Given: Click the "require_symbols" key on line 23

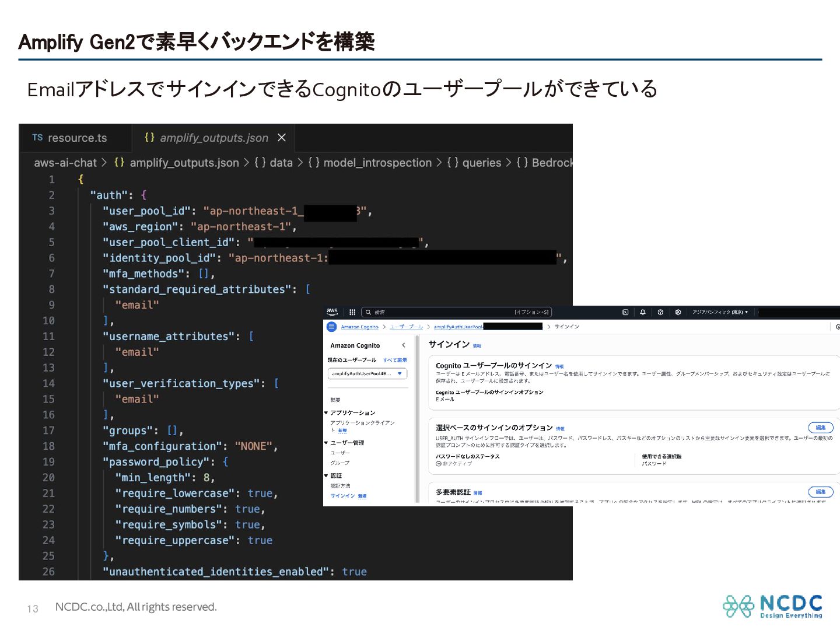Looking at the screenshot, I should pos(170,525).
